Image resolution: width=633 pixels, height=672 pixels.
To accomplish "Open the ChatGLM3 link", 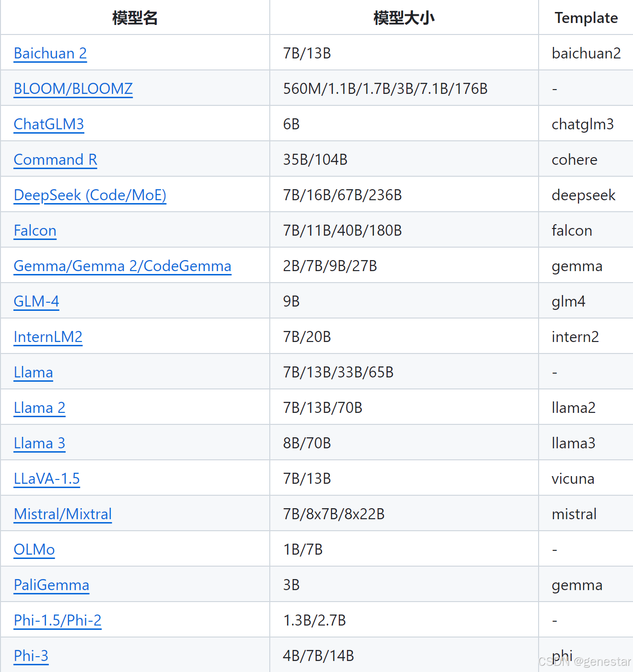I will point(48,124).
